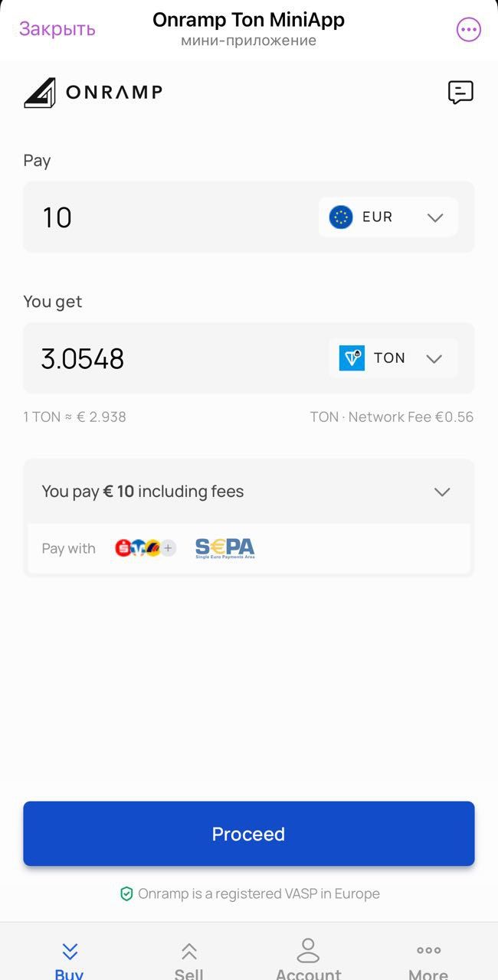Viewport: 498px width, 980px height.
Task: Expand the fee breakdown chevron
Action: point(442,492)
